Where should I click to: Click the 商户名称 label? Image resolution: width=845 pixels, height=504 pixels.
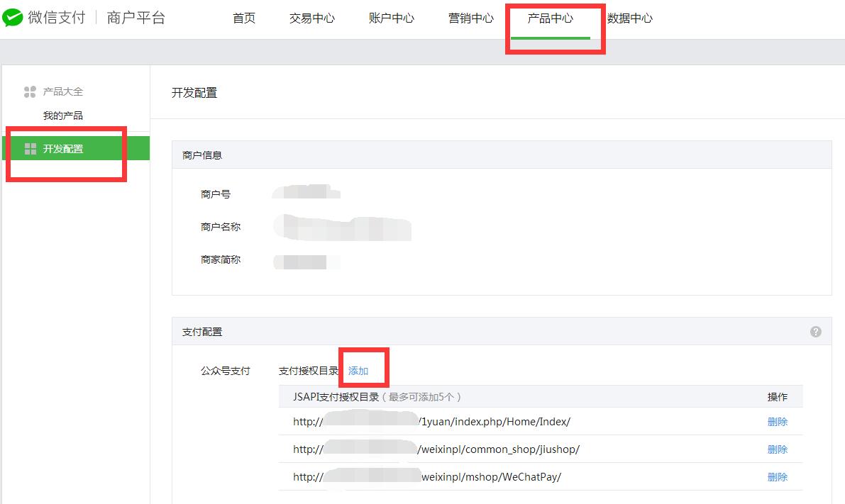pos(221,228)
